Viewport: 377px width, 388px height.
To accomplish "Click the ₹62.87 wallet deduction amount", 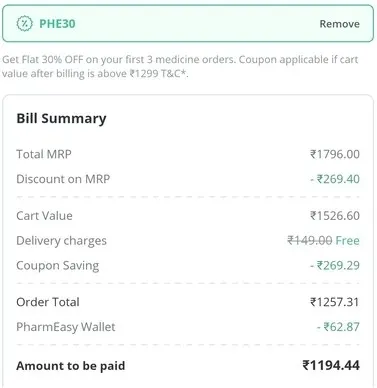I will tap(338, 327).
